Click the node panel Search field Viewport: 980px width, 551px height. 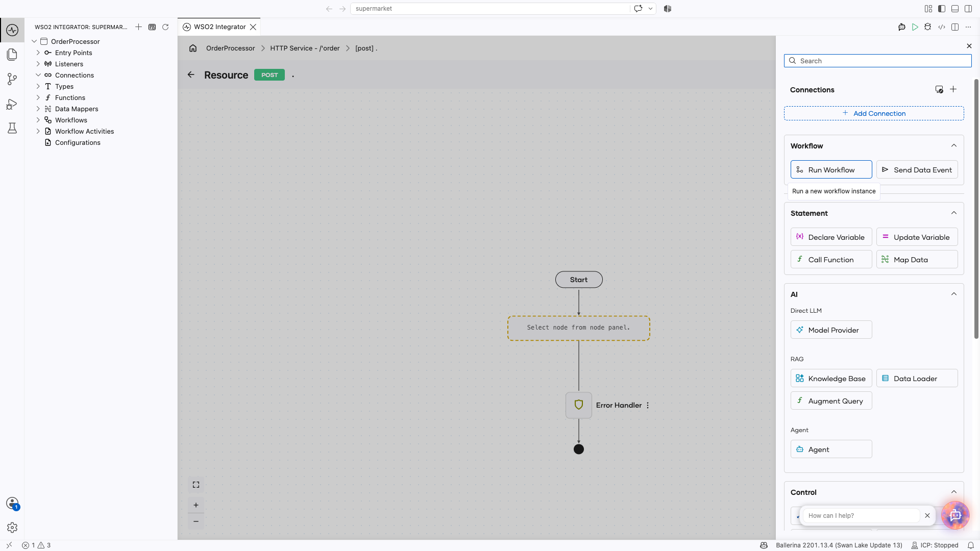tap(878, 61)
